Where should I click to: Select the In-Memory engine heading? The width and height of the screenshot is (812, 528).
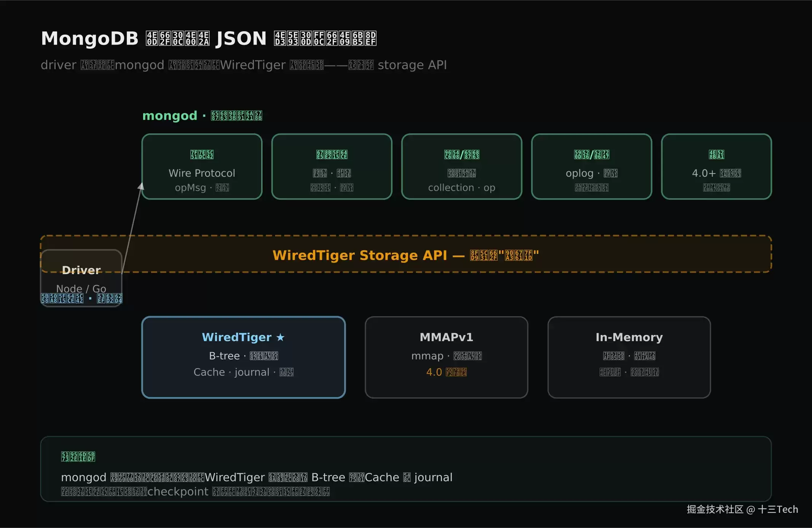point(629,337)
